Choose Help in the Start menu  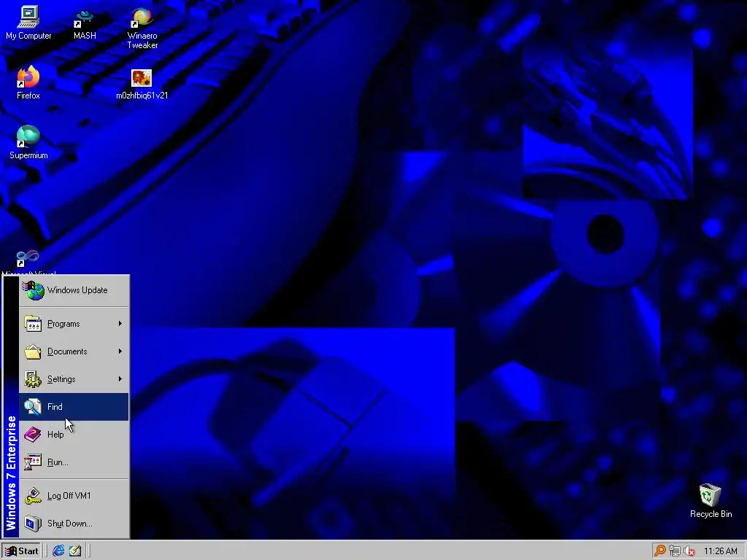coord(74,435)
